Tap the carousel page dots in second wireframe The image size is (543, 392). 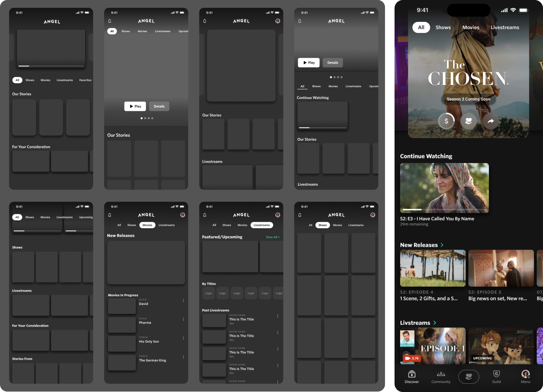point(147,118)
